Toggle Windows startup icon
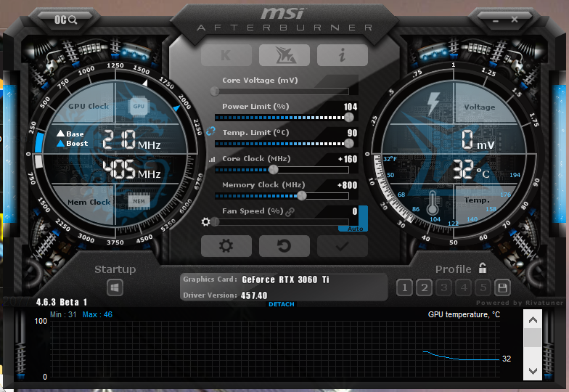This screenshot has width=569, height=392. tap(115, 287)
